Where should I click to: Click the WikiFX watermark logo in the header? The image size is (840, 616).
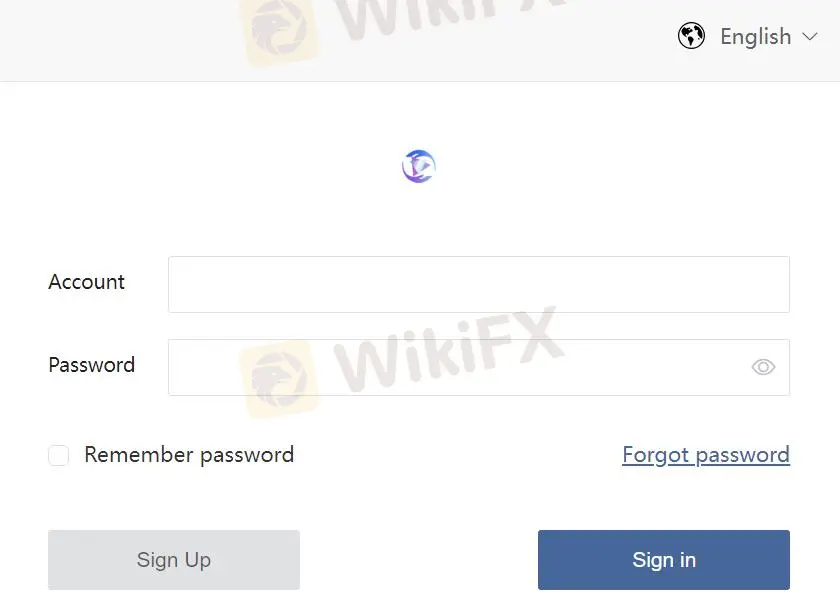click(278, 30)
